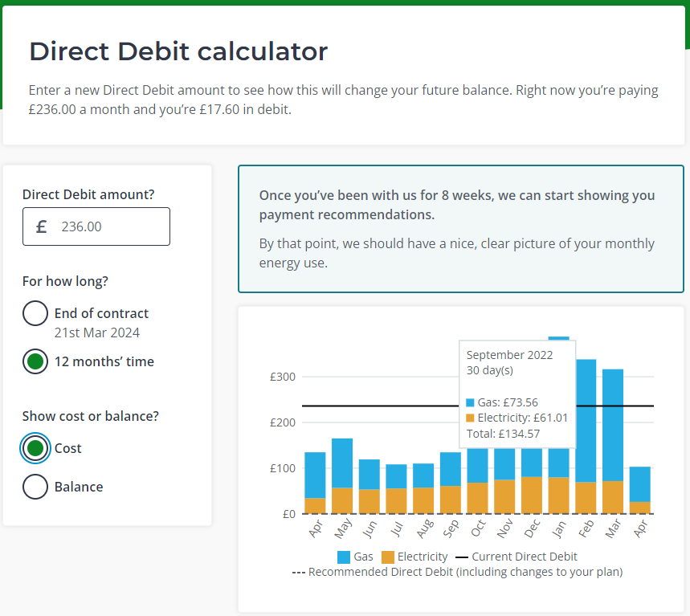This screenshot has height=616, width=690.
Task: Click the £100 axis label
Action: click(x=283, y=468)
